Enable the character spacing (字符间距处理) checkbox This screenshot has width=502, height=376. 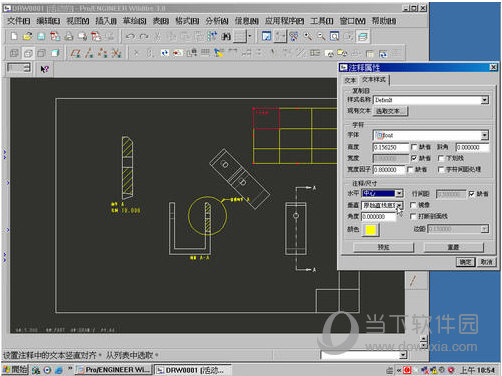point(441,170)
